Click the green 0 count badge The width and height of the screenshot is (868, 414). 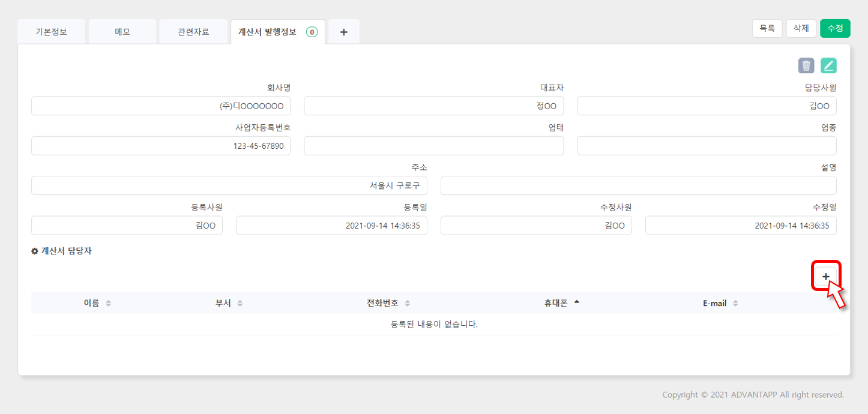(312, 32)
